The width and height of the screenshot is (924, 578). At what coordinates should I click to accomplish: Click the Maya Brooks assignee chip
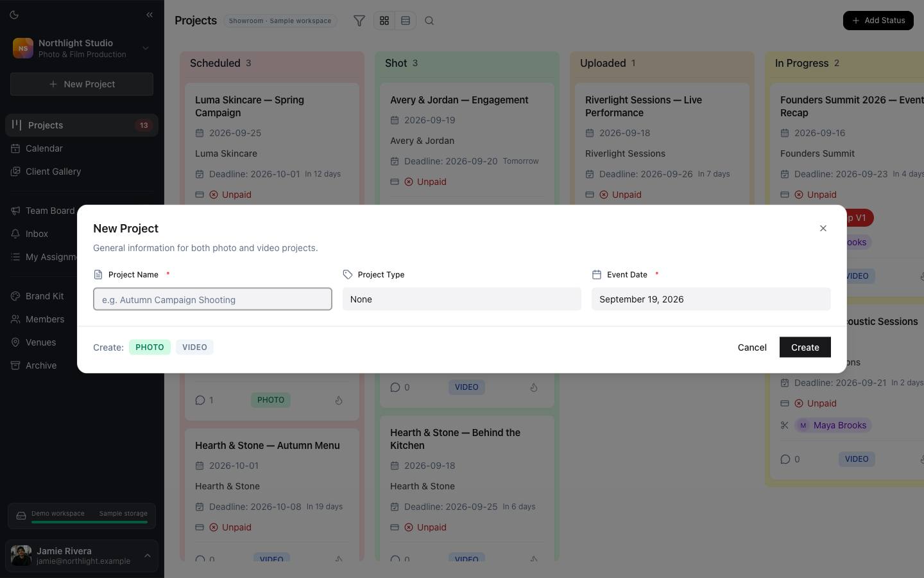833,425
